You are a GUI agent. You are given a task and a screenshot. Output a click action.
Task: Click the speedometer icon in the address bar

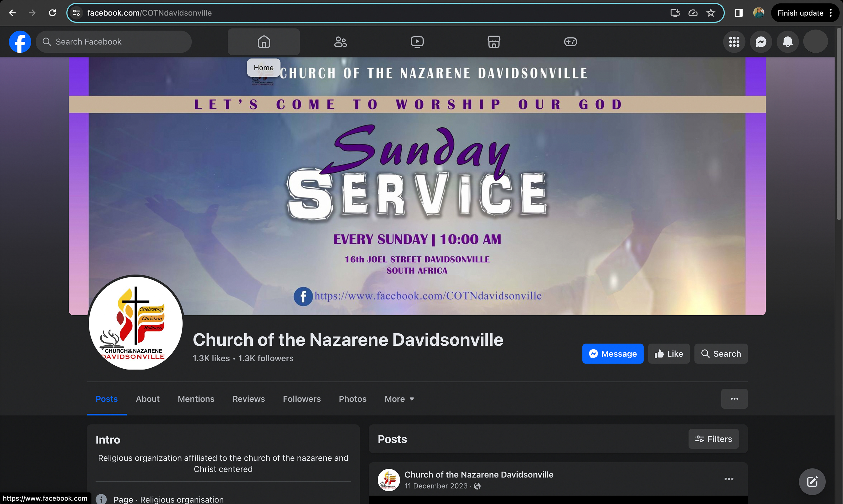(x=693, y=13)
